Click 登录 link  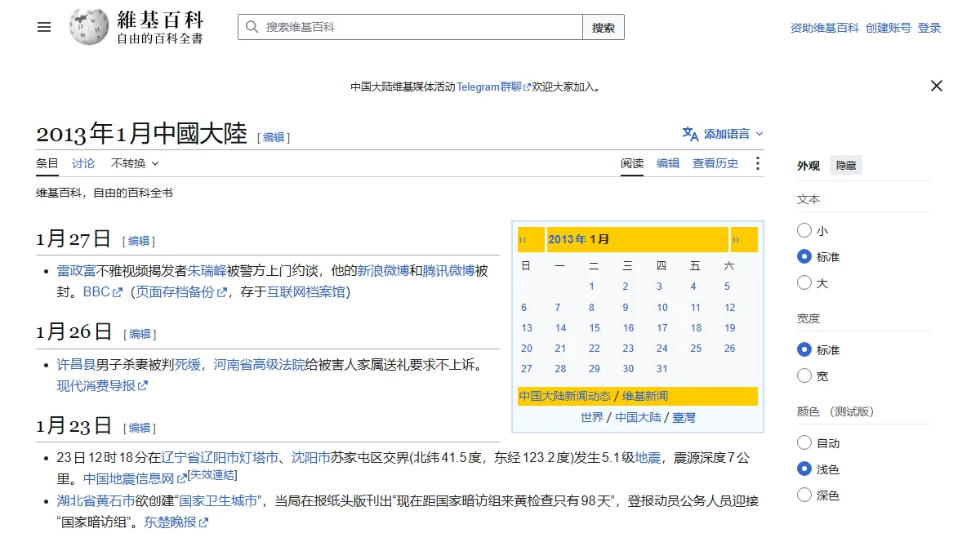click(929, 28)
